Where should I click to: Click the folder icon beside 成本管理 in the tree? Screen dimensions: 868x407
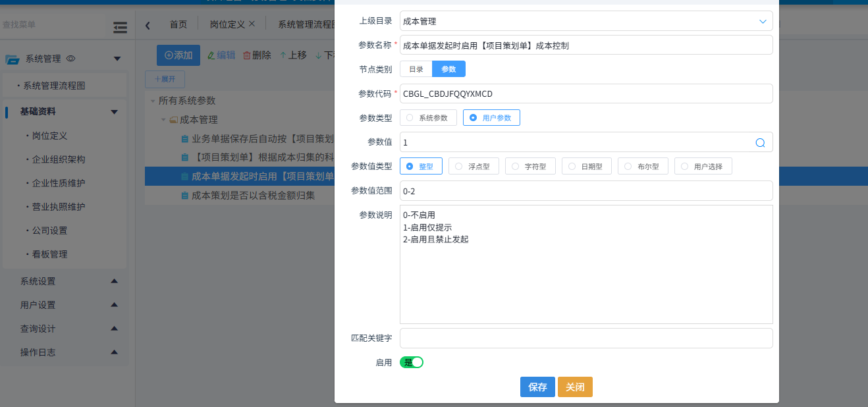173,120
